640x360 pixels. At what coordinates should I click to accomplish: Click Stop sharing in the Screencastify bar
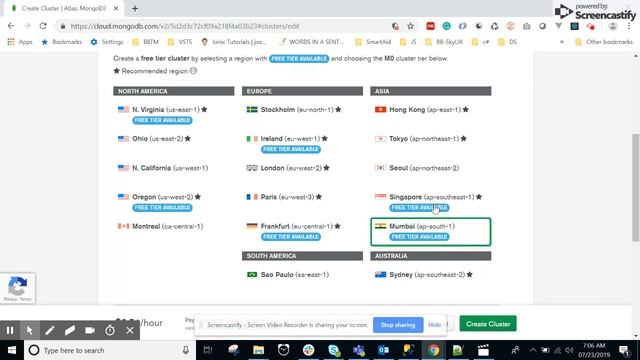pyautogui.click(x=398, y=325)
